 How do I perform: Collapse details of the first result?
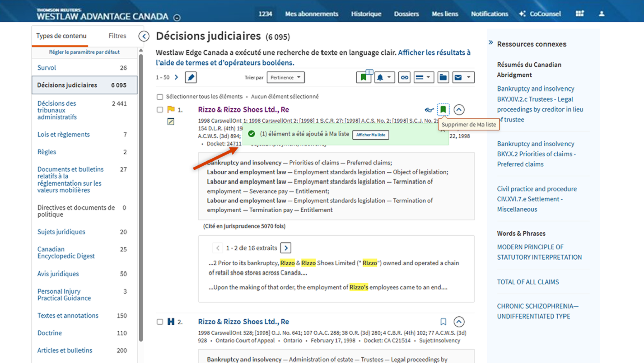[x=459, y=110]
